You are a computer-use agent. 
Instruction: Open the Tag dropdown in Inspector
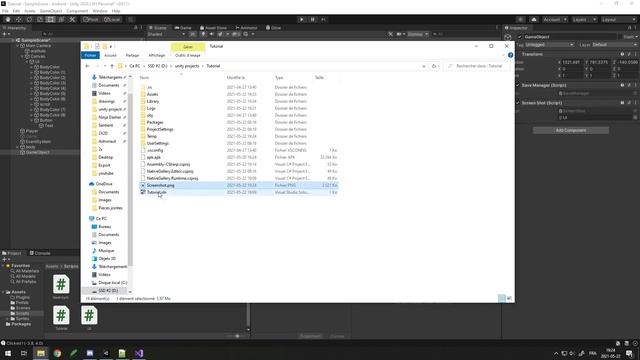click(x=549, y=44)
